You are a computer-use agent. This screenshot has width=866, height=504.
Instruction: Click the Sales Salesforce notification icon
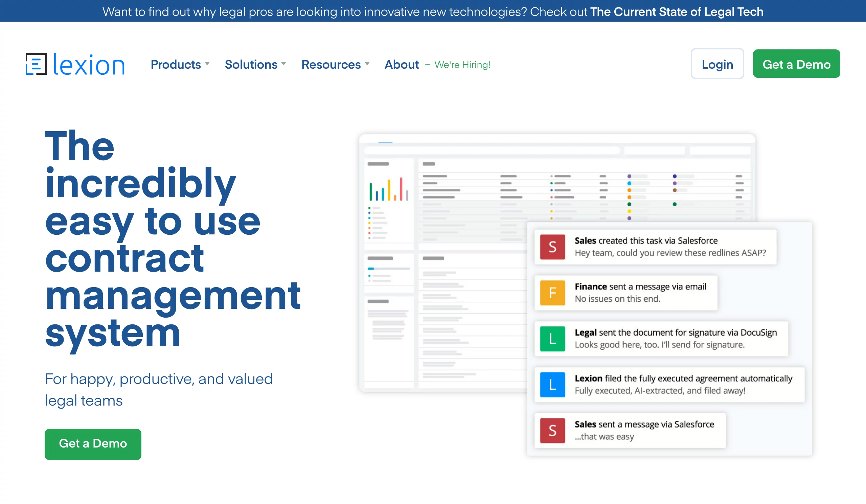point(552,247)
